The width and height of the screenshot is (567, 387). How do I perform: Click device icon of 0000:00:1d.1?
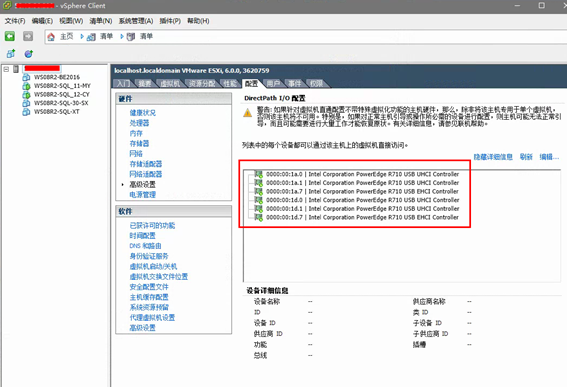259,209
